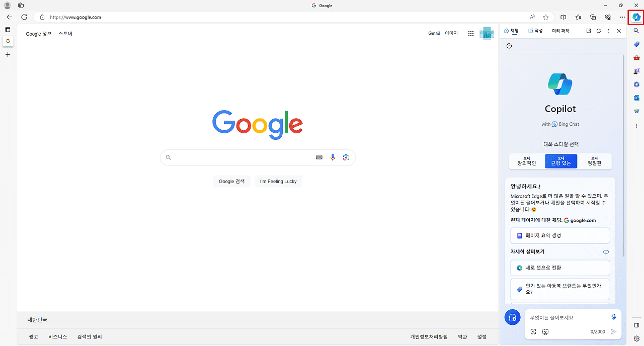The width and height of the screenshot is (644, 346).
Task: Open Copilot more options menu
Action: coord(609,31)
